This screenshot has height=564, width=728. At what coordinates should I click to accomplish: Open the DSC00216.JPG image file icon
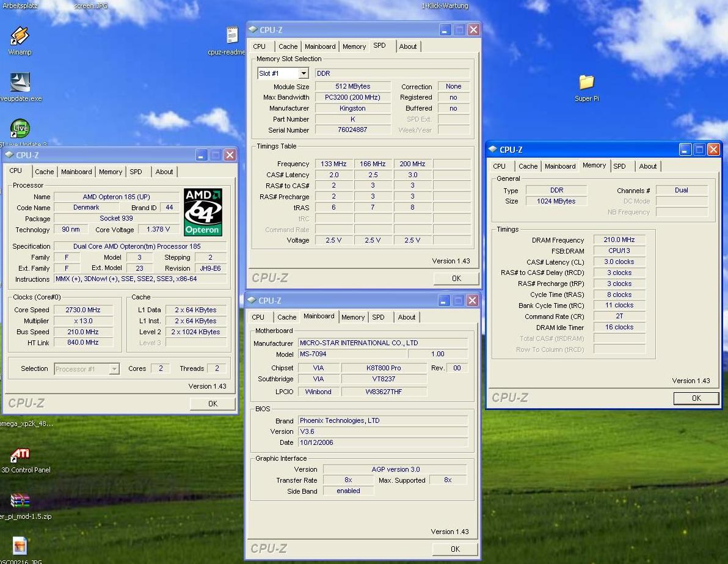point(20,546)
